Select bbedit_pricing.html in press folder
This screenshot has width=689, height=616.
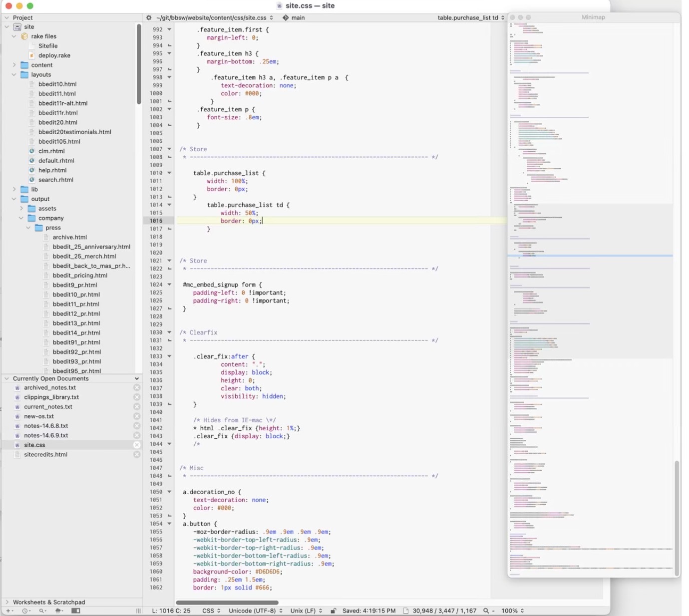pos(80,276)
